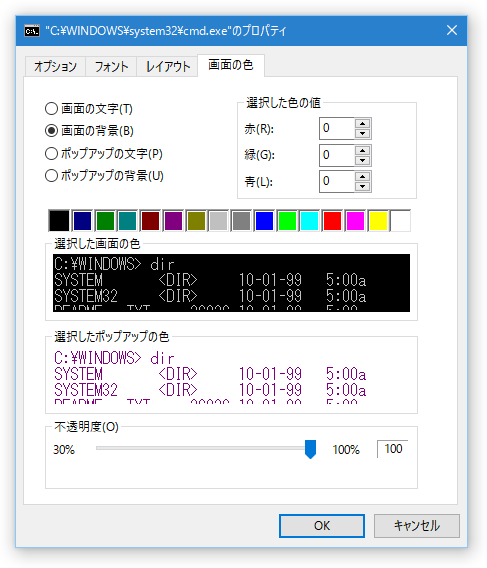Open the レイアウト tab
This screenshot has width=487, height=568.
coord(167,67)
